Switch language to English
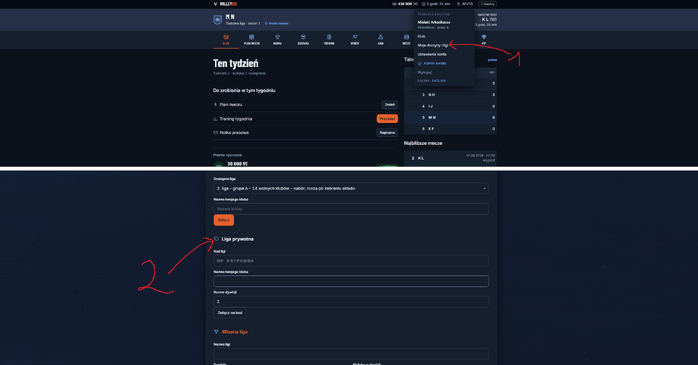 pos(438,81)
